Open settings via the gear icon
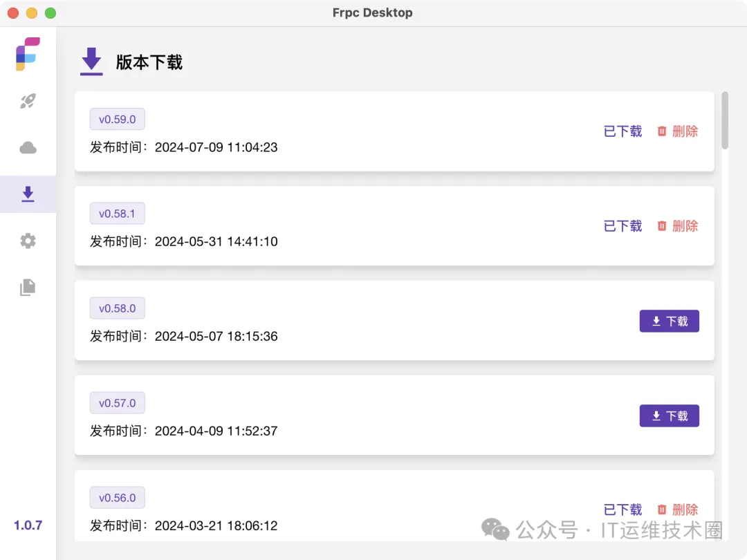The image size is (747, 560). coord(28,241)
